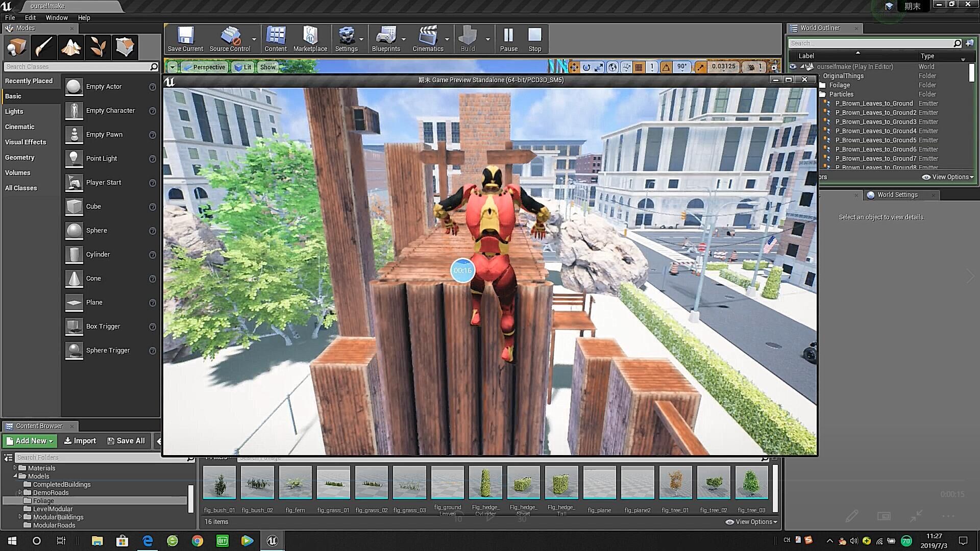Open the Lit view mode button

[x=242, y=67]
